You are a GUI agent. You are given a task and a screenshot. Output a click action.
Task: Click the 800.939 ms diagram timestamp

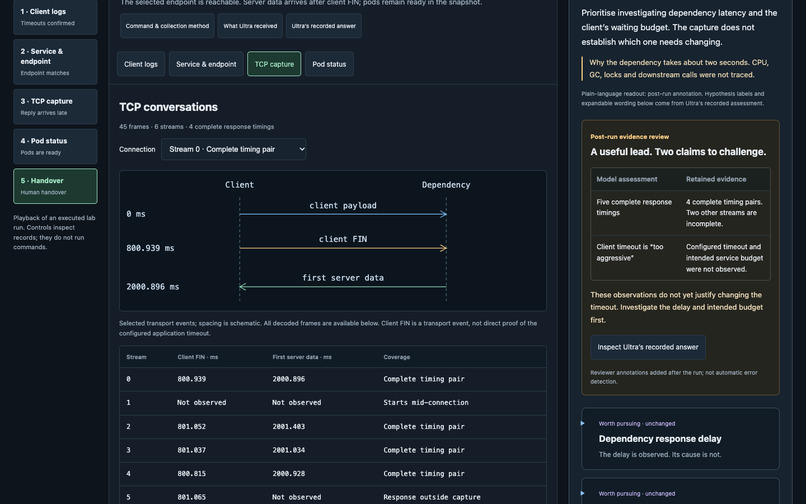pyautogui.click(x=150, y=248)
